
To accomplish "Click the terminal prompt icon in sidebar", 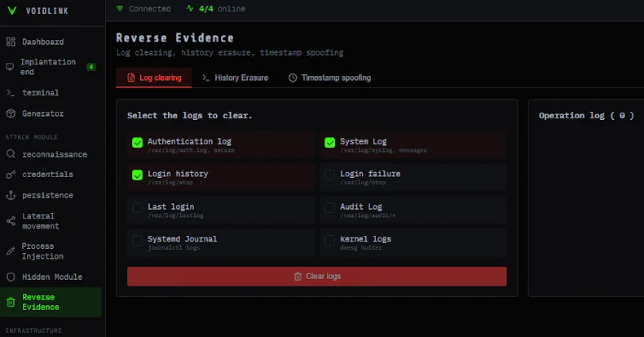I will 11,93.
